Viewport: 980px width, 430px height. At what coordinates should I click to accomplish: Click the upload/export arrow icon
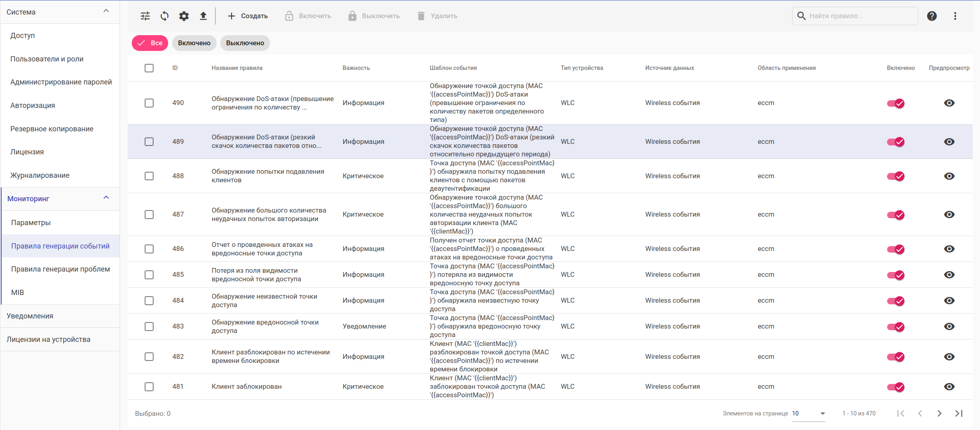click(x=203, y=16)
